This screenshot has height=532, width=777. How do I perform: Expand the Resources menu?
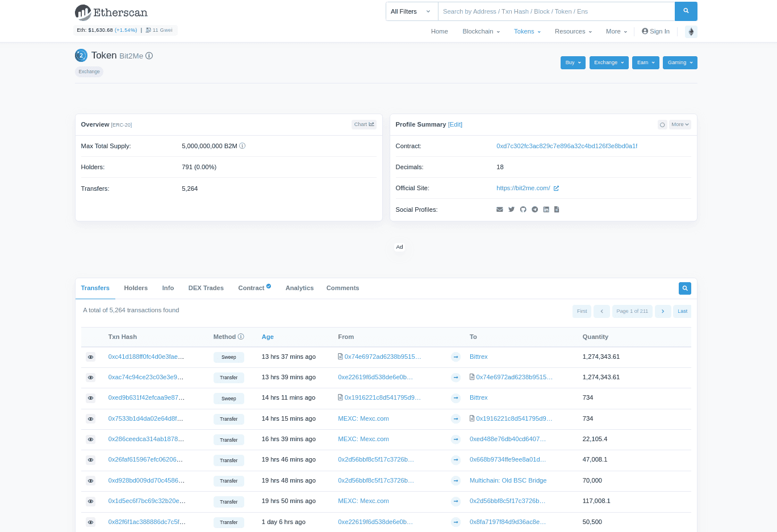click(573, 32)
